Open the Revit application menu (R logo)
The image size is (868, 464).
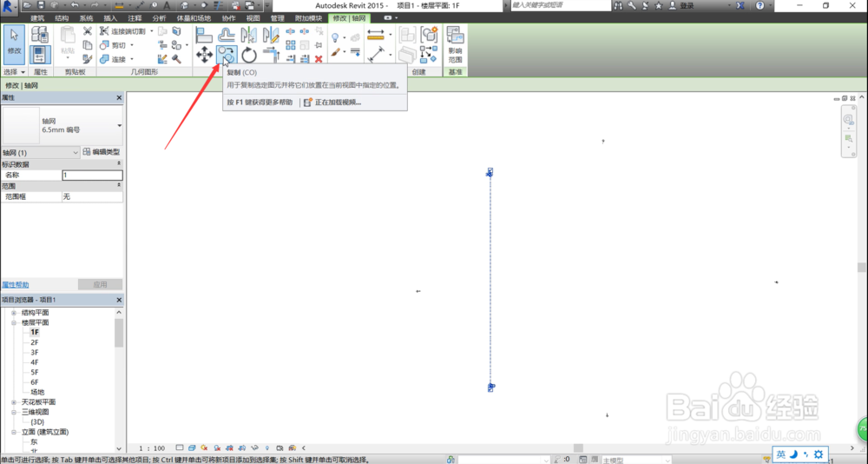[x=9, y=7]
